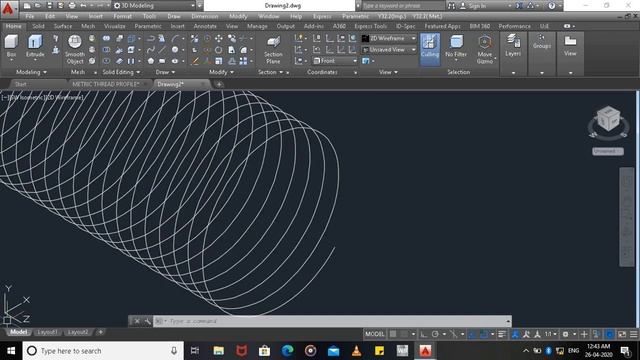Screen dimensions: 640x360
Task: Toggle Ortho mode in status bar
Action: point(424,334)
